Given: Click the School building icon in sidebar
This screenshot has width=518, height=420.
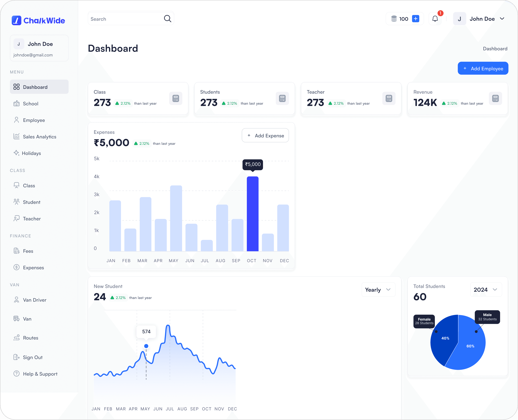Looking at the screenshot, I should (x=17, y=104).
